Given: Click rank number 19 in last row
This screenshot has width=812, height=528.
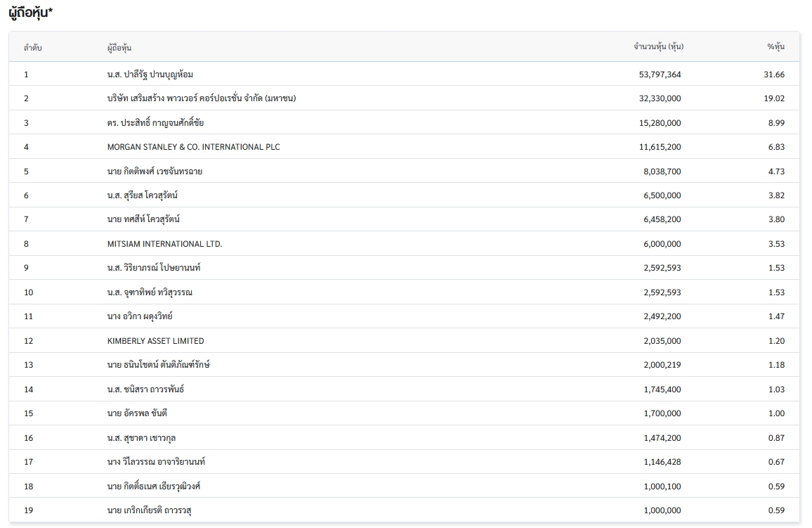Looking at the screenshot, I should tap(28, 510).
